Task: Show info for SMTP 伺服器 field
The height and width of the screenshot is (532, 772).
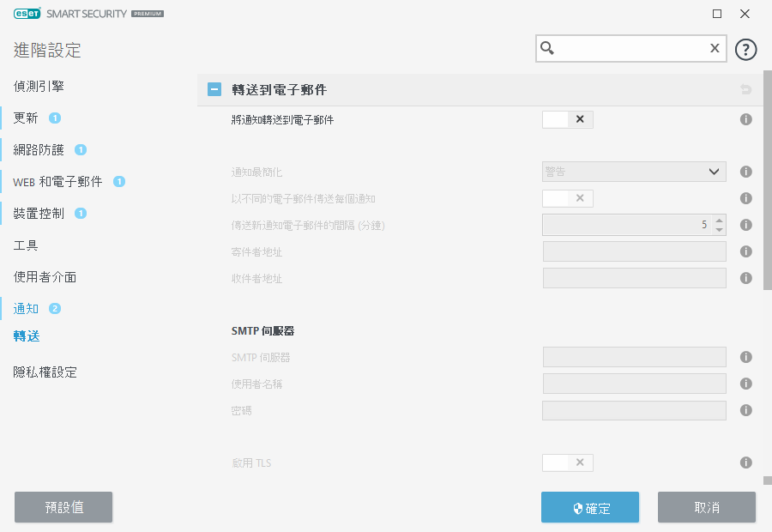Action: coord(745,357)
